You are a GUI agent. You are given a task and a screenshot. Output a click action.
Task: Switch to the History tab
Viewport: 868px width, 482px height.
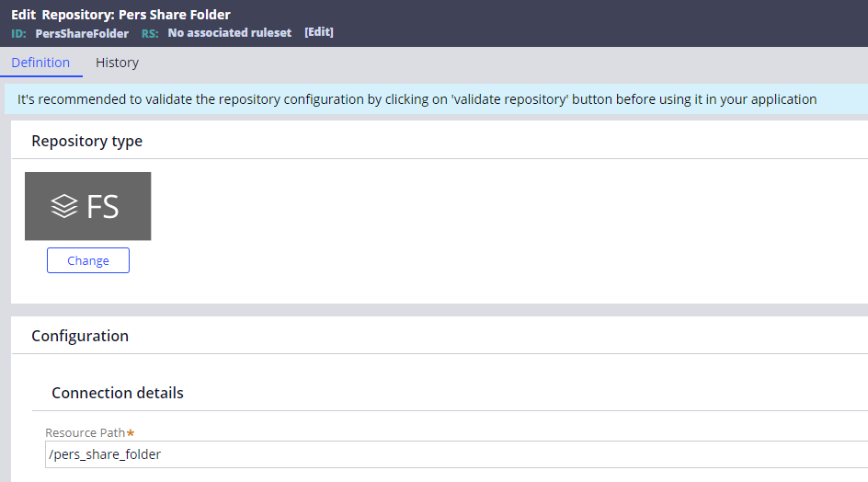coord(117,63)
